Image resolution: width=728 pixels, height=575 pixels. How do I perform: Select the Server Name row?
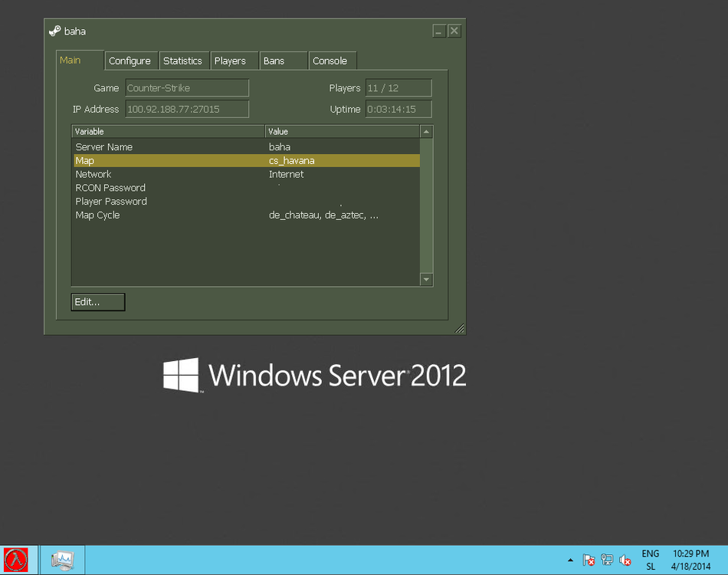click(x=247, y=146)
